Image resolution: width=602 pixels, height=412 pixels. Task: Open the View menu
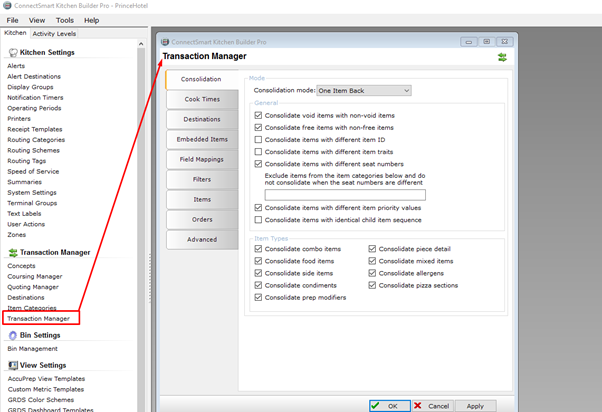point(37,20)
